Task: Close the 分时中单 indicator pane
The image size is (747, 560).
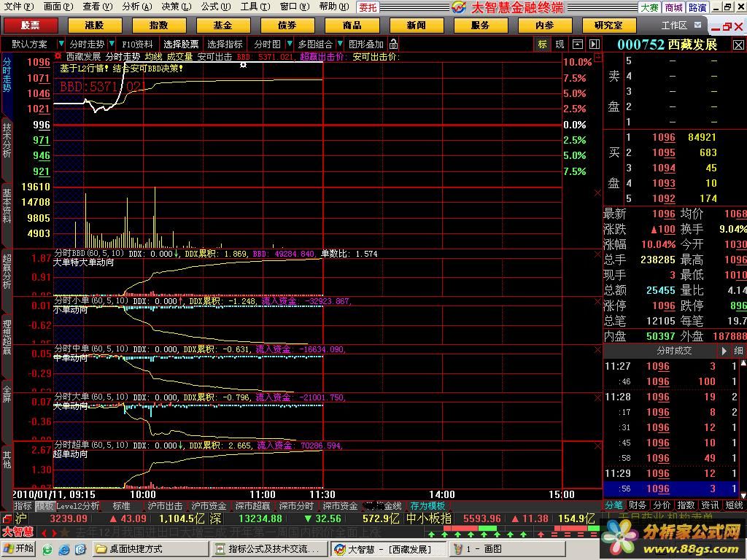Action: coord(598,350)
